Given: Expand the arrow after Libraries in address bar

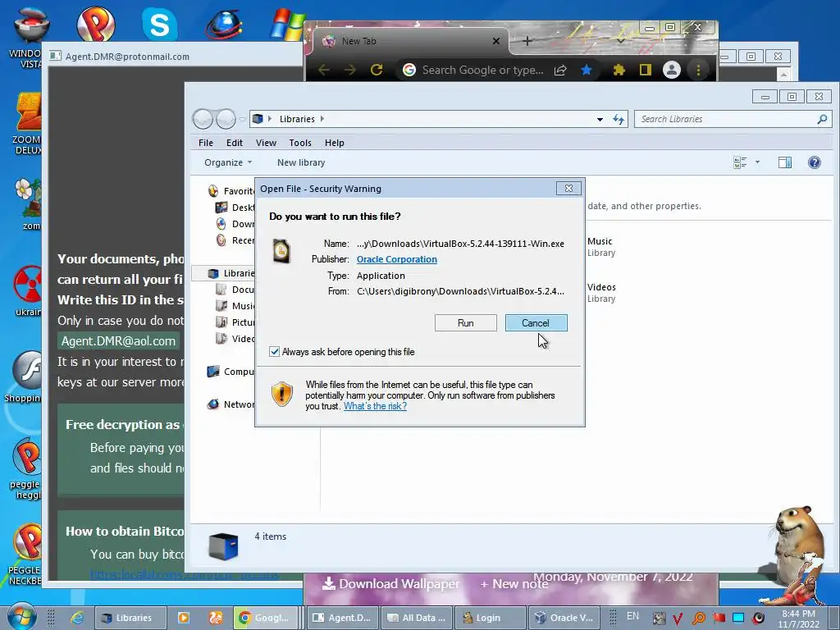Looking at the screenshot, I should [x=322, y=119].
